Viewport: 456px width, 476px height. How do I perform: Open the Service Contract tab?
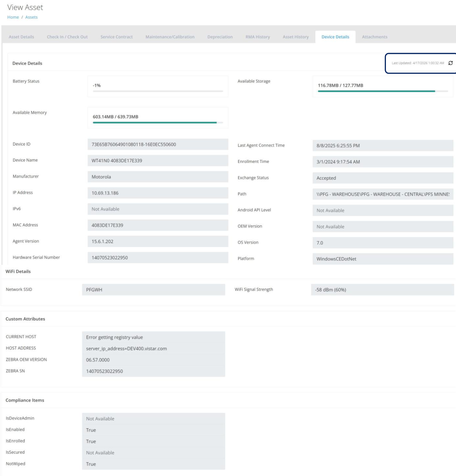click(x=117, y=37)
